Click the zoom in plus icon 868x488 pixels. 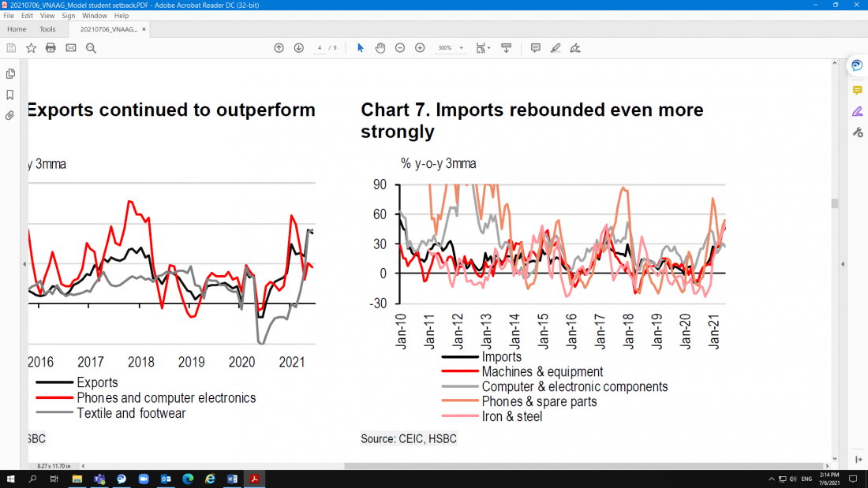(420, 48)
